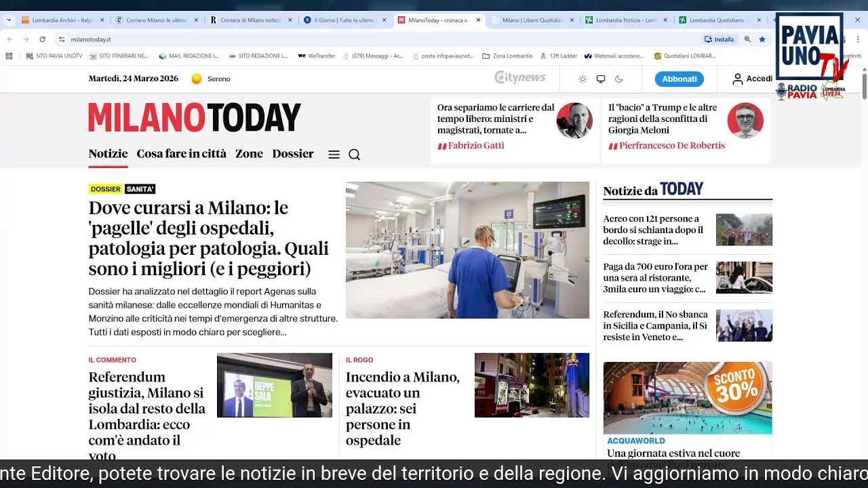Open the SITO PAVIA UNOTV bookmark
Screen dimensions: 868x488
click(54, 56)
